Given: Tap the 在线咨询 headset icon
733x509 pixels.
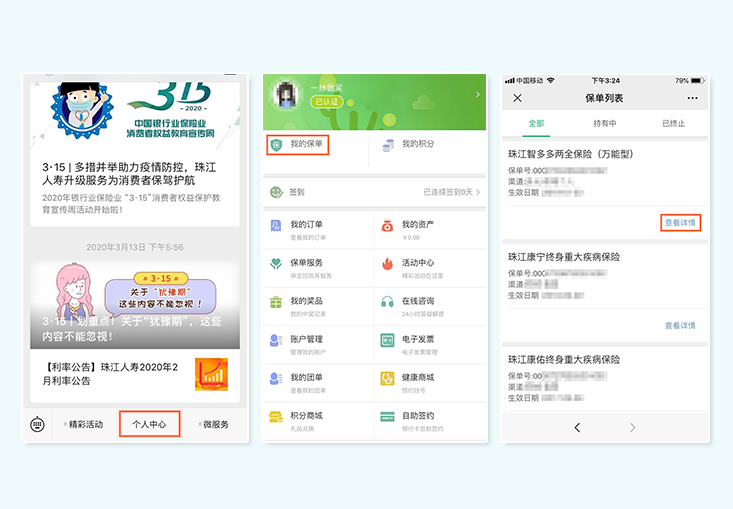Looking at the screenshot, I should tap(388, 302).
